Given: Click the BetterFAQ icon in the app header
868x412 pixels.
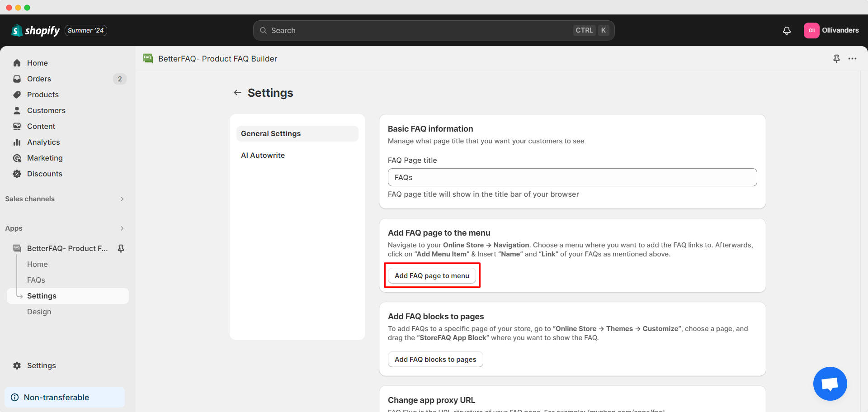Looking at the screenshot, I should point(148,58).
